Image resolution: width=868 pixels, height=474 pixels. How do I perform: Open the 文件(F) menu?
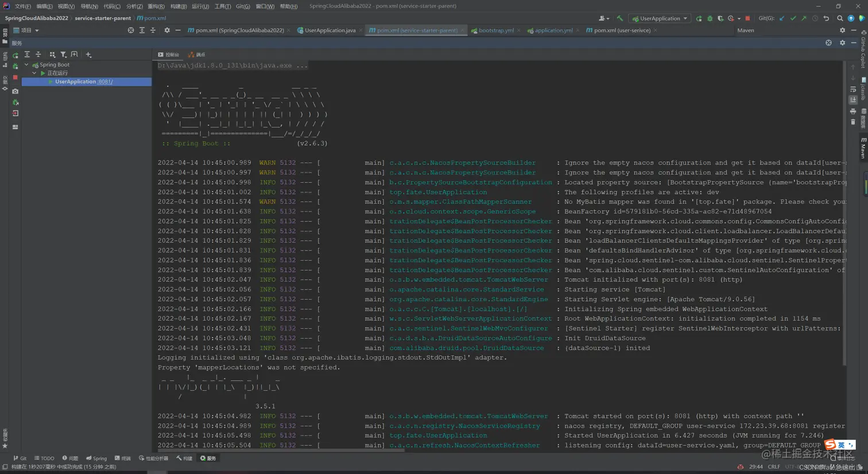pos(22,6)
